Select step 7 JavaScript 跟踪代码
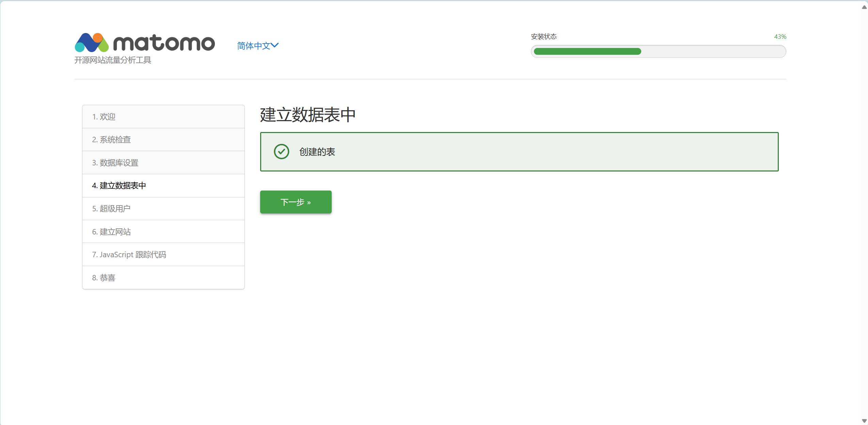 [x=129, y=255]
